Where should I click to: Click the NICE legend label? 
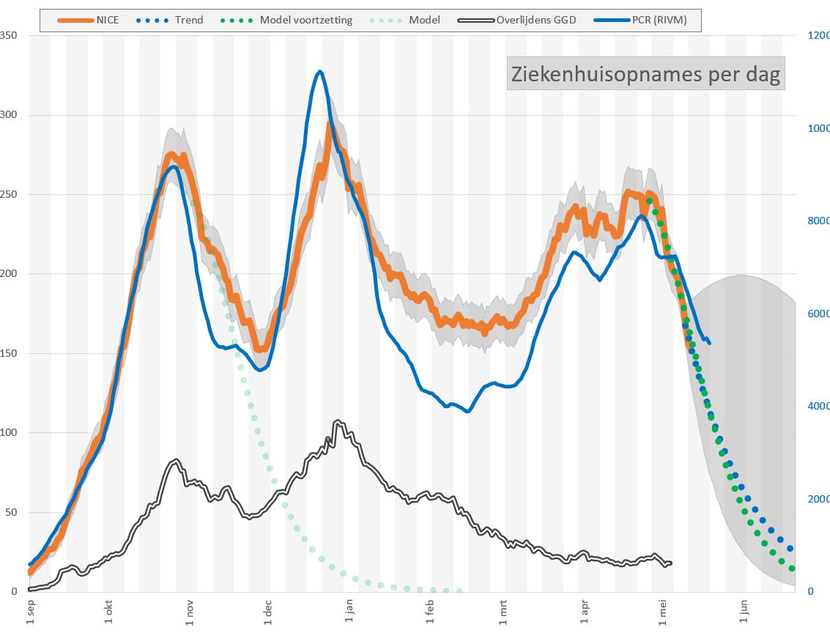point(108,20)
